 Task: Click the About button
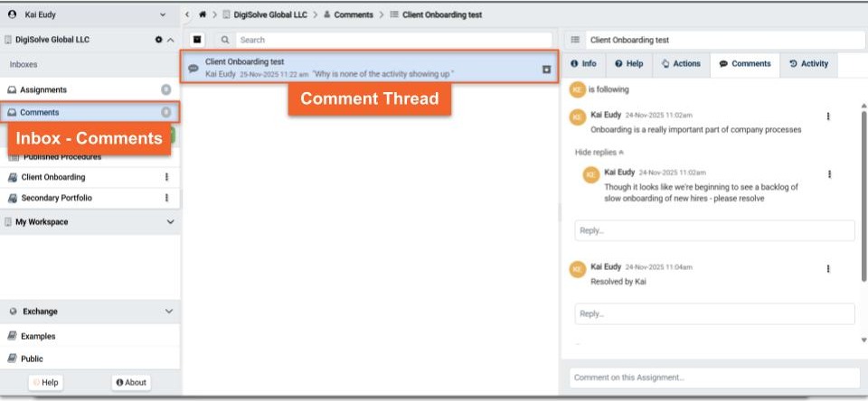pyautogui.click(x=131, y=383)
